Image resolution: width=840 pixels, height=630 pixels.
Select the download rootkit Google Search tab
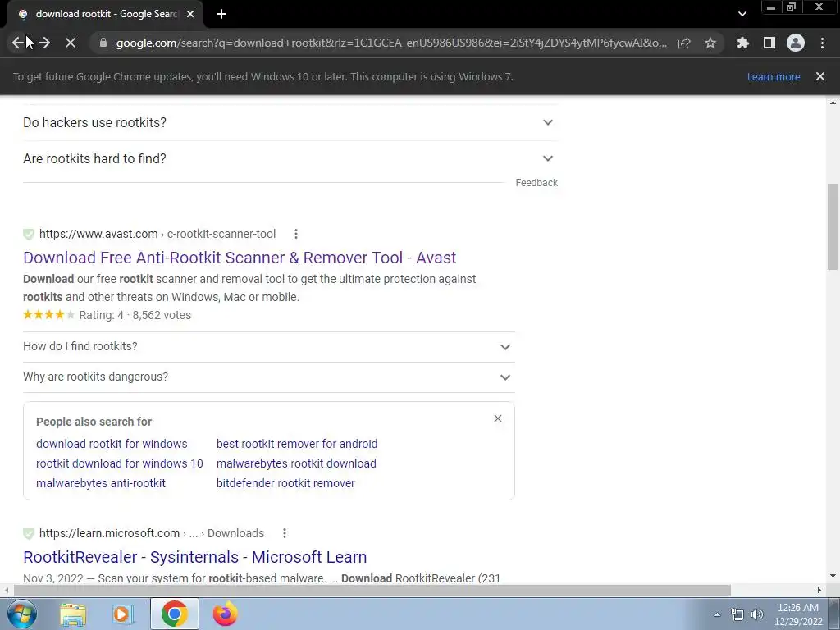coord(105,14)
